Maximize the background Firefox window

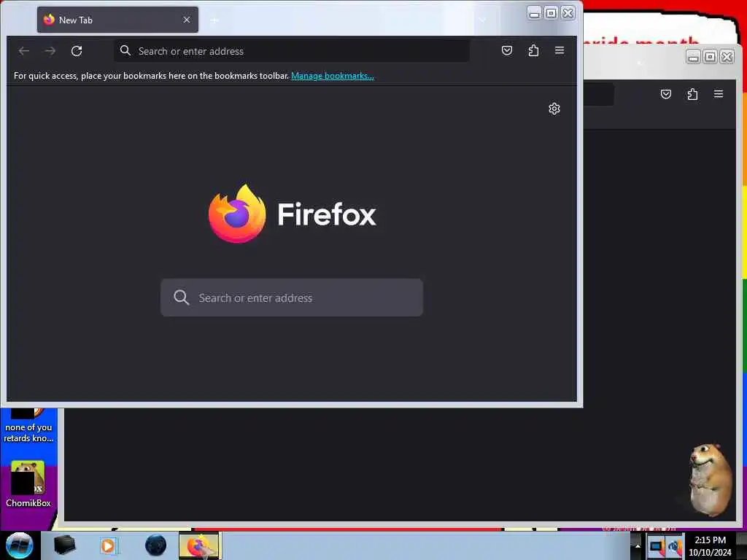click(711, 57)
